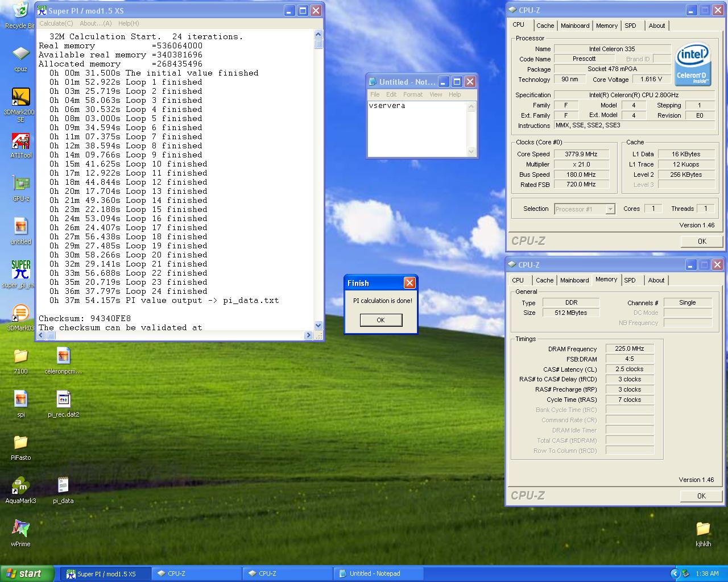Switch to Cache tab in upper CPU-Z

(545, 26)
